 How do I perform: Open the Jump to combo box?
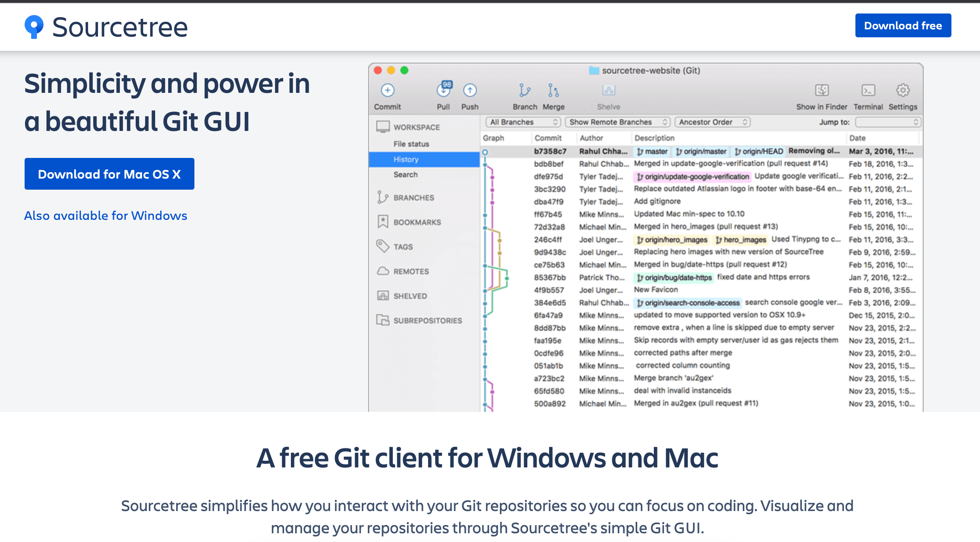888,122
